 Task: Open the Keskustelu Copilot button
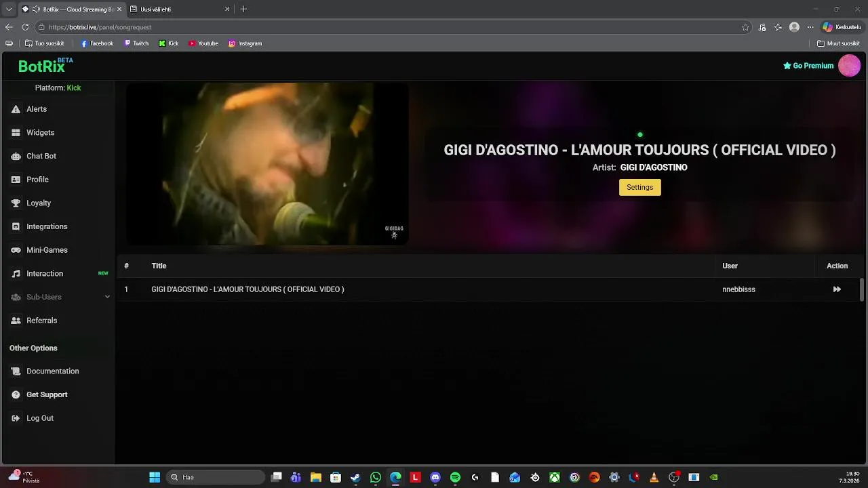tap(842, 27)
